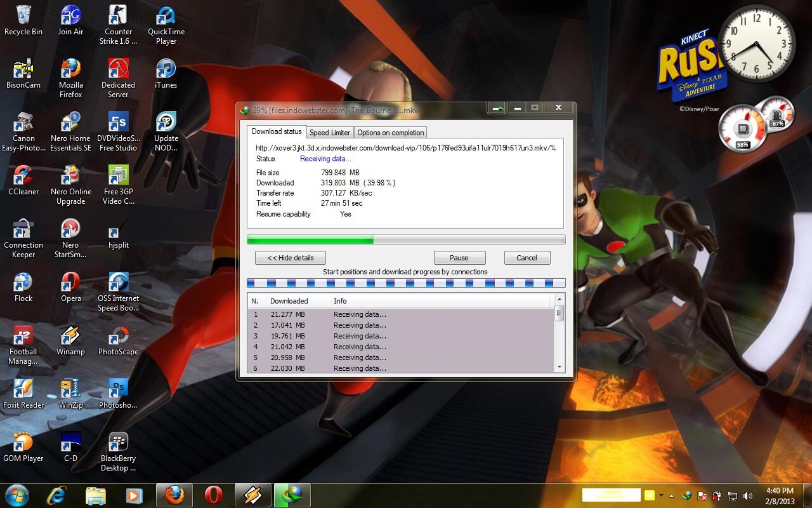Select Free 3GP Video Converter icon
This screenshot has height=508, width=812.
coord(118,185)
